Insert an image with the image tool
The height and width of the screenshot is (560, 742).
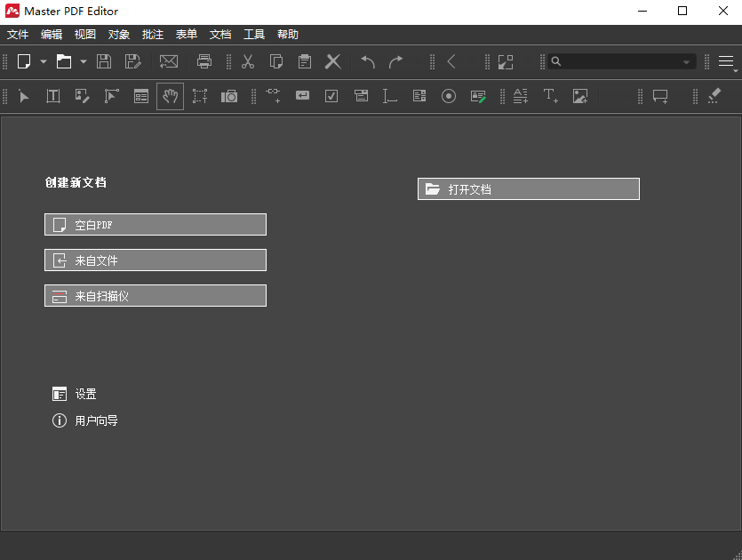[579, 96]
